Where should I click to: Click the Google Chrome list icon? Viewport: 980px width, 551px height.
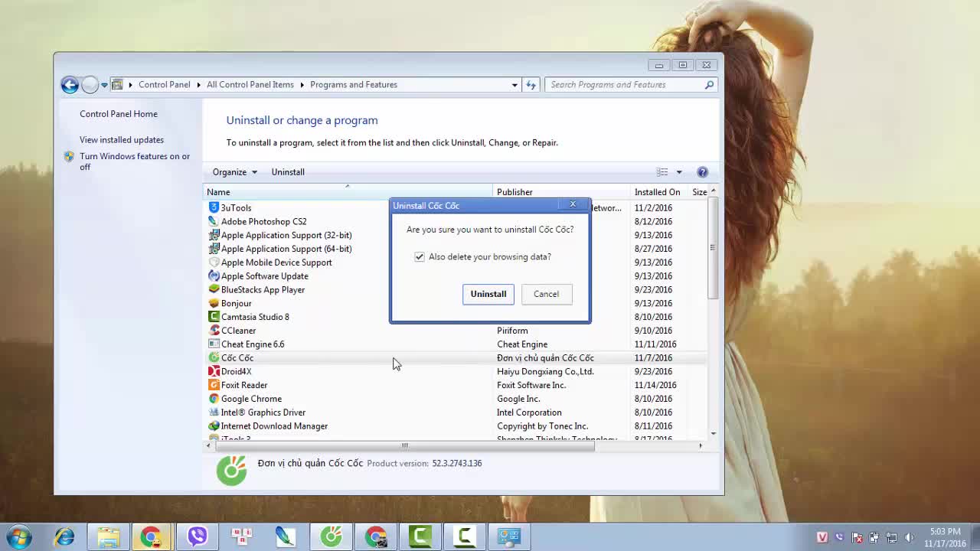click(x=214, y=399)
